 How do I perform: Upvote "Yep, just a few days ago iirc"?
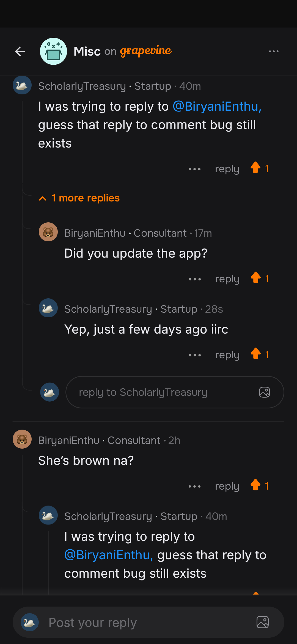tap(256, 354)
